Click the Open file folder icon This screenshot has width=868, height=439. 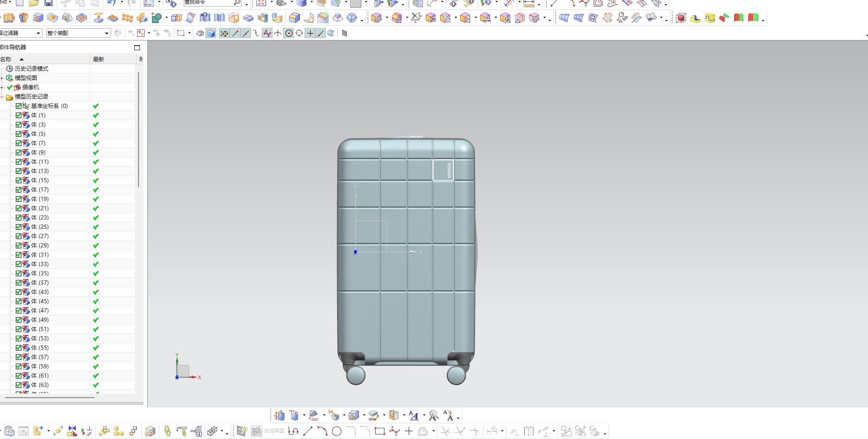pos(34,3)
